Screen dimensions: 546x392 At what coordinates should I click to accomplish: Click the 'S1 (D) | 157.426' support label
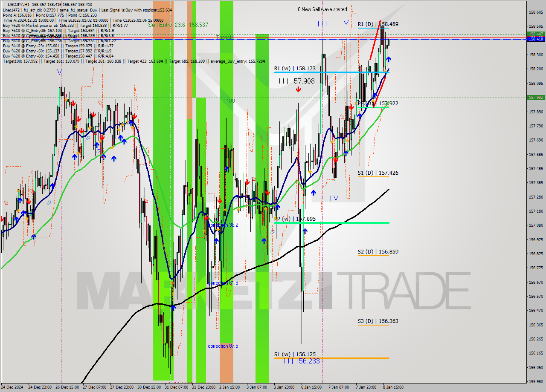378,173
